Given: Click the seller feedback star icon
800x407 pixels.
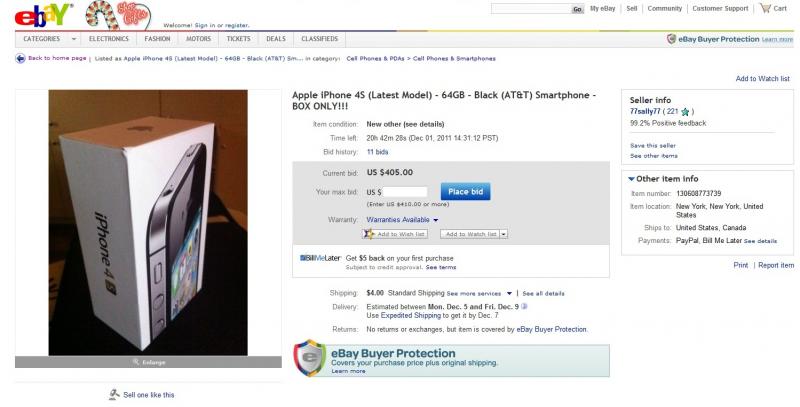Looking at the screenshot, I should pyautogui.click(x=685, y=112).
